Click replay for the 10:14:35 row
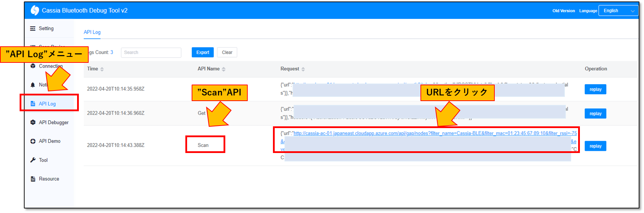 pyautogui.click(x=595, y=89)
